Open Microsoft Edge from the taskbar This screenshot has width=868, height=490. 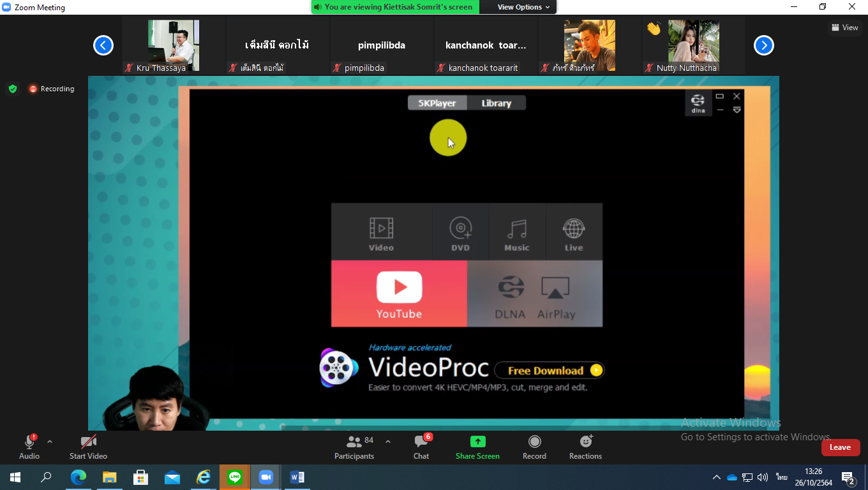[78, 477]
